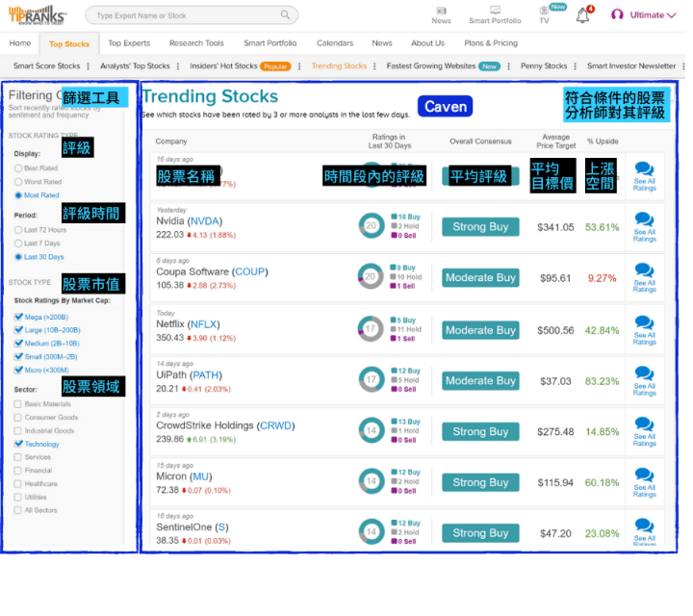Open Smart Portfolio icon in top bar

click(x=495, y=11)
